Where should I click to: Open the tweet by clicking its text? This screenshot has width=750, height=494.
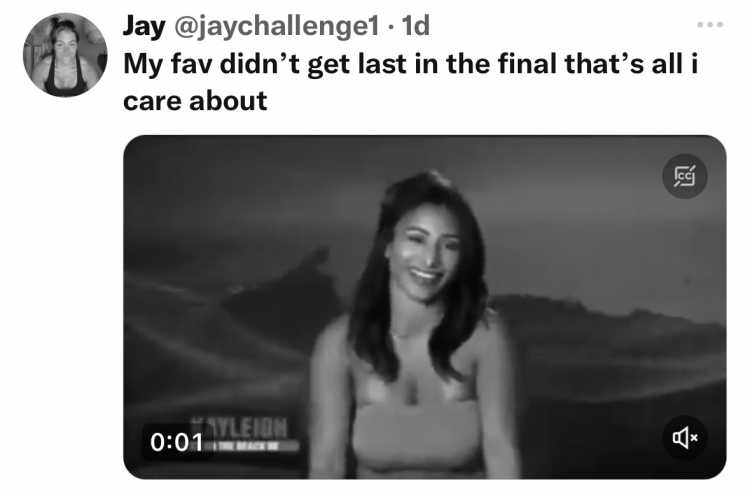tap(410, 82)
